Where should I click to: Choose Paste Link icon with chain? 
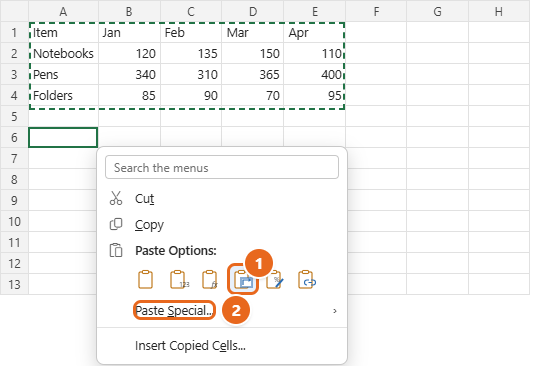click(307, 280)
